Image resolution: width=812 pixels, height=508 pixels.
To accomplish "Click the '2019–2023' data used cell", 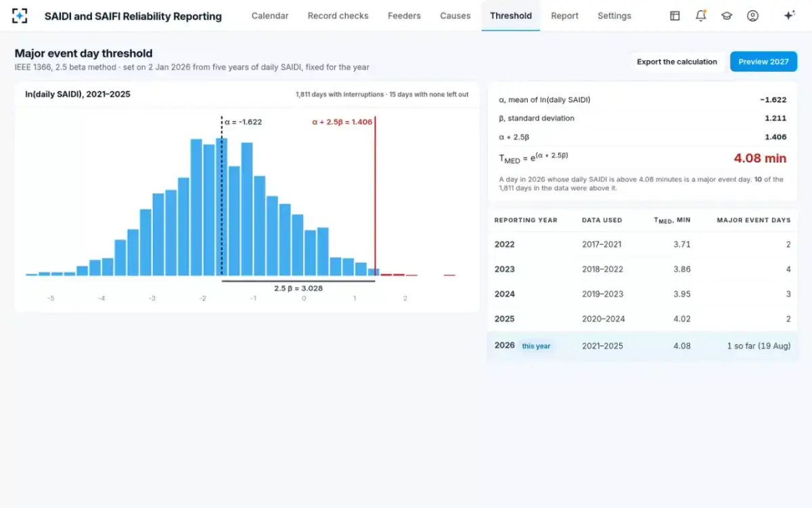I will pyautogui.click(x=602, y=294).
